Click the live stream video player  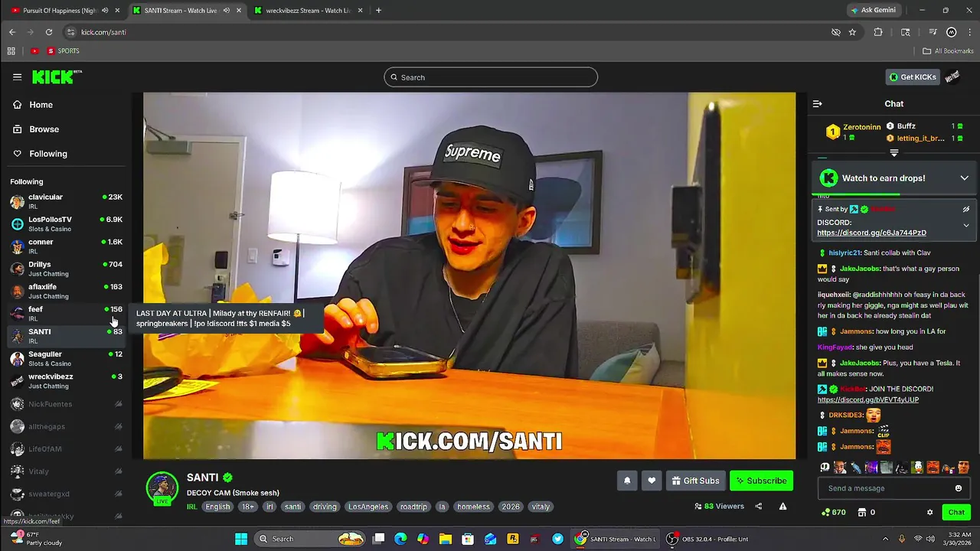click(x=469, y=275)
